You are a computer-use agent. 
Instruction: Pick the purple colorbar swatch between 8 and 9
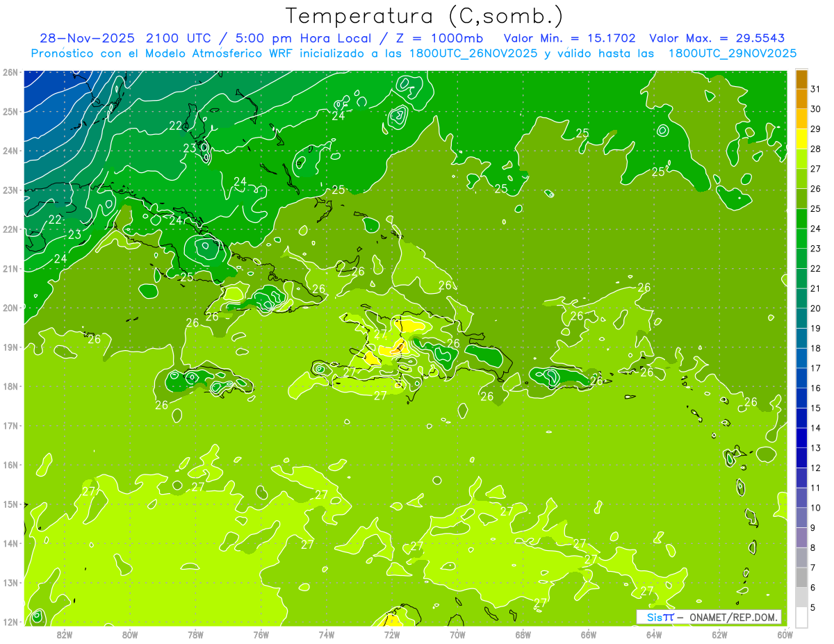click(x=801, y=538)
